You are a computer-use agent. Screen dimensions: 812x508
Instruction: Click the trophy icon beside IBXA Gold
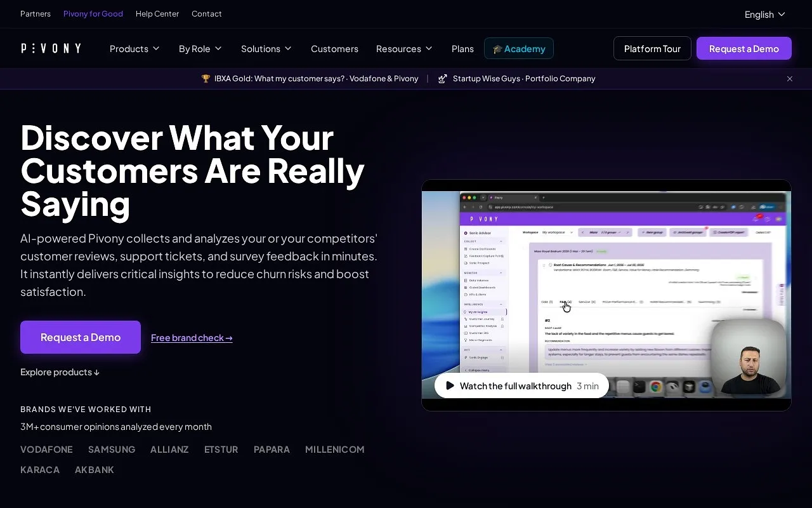click(206, 79)
